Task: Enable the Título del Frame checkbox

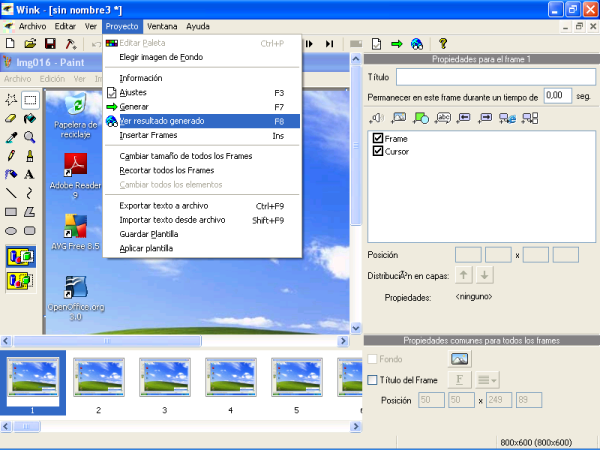Action: pos(373,380)
